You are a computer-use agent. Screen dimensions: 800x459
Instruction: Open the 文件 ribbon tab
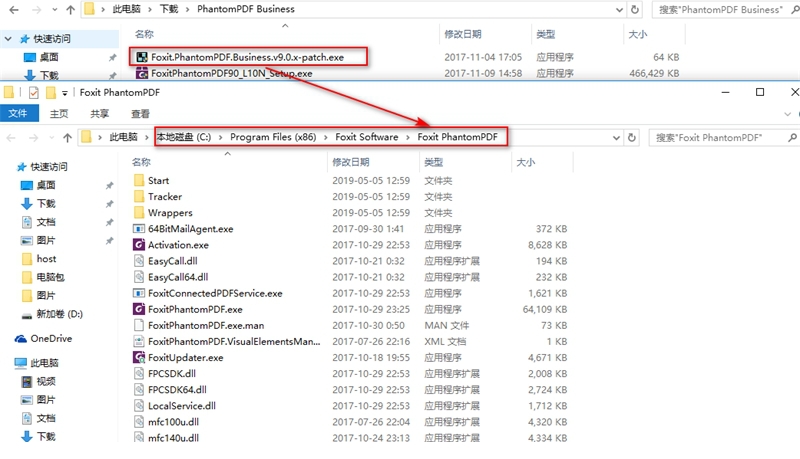coord(18,113)
